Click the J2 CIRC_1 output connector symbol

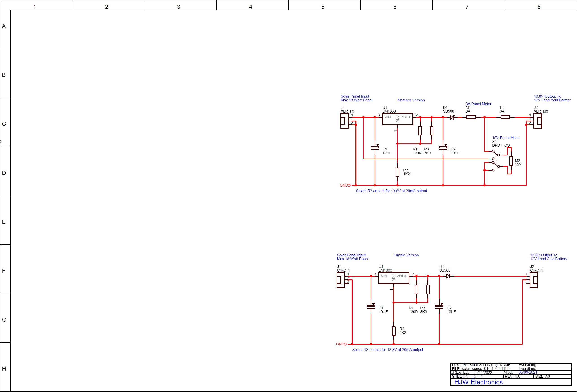coord(534,280)
